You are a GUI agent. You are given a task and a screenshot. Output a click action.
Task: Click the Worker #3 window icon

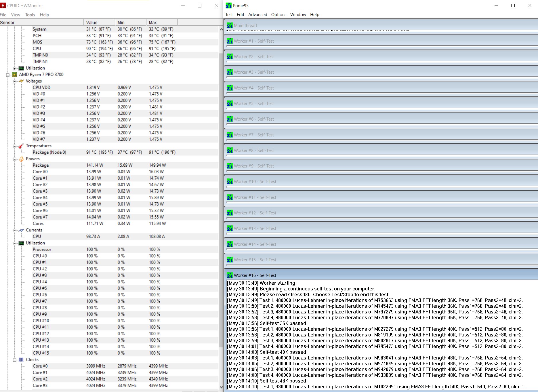click(x=230, y=72)
